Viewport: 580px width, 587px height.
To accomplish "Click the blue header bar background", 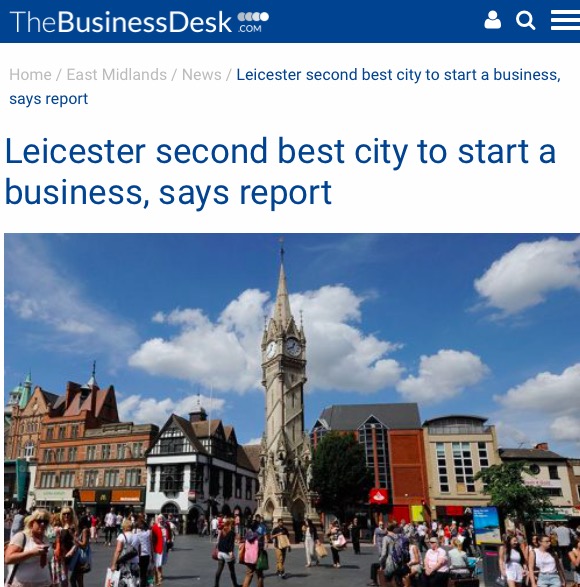I will point(374,21).
